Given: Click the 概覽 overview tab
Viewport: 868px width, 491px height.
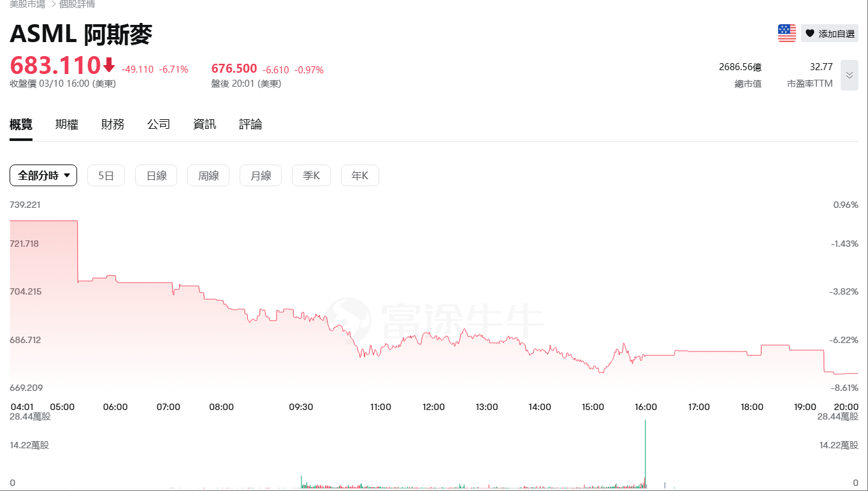Looking at the screenshot, I should click(21, 124).
